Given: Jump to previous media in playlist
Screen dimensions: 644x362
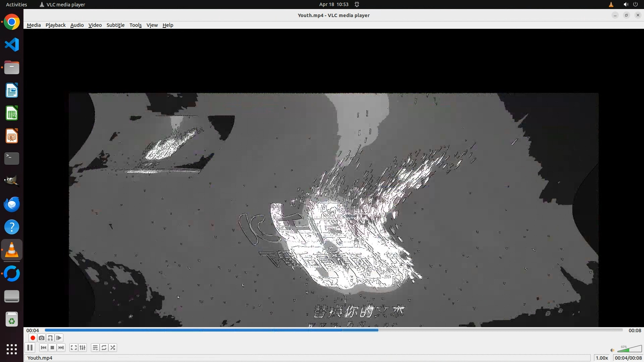Looking at the screenshot, I should (44, 348).
